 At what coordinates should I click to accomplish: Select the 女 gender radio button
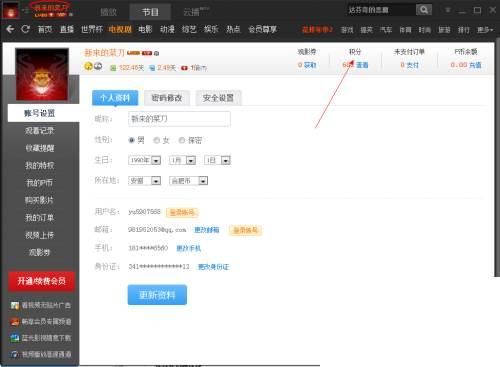pos(156,140)
